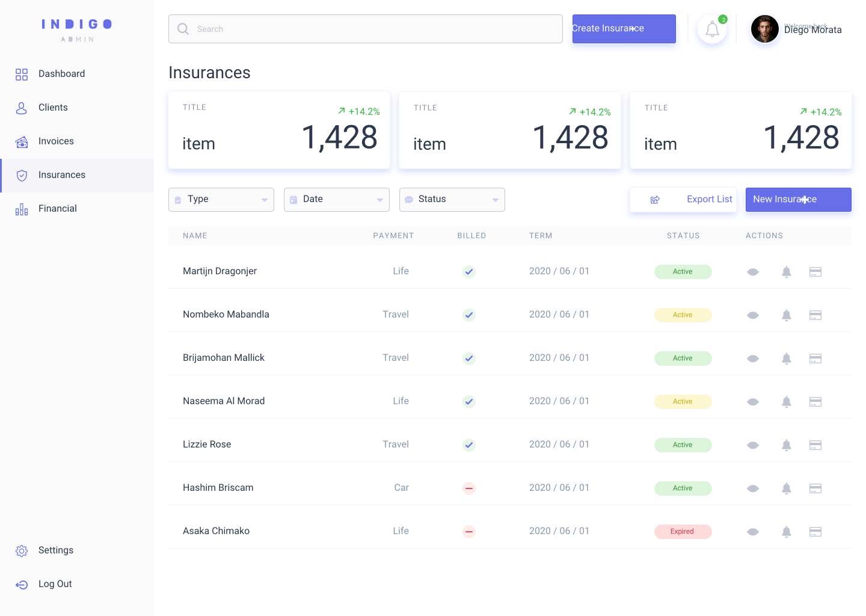Click card payment icon for Asaka Chimako
The height and width of the screenshot is (616, 866).
[x=815, y=532]
